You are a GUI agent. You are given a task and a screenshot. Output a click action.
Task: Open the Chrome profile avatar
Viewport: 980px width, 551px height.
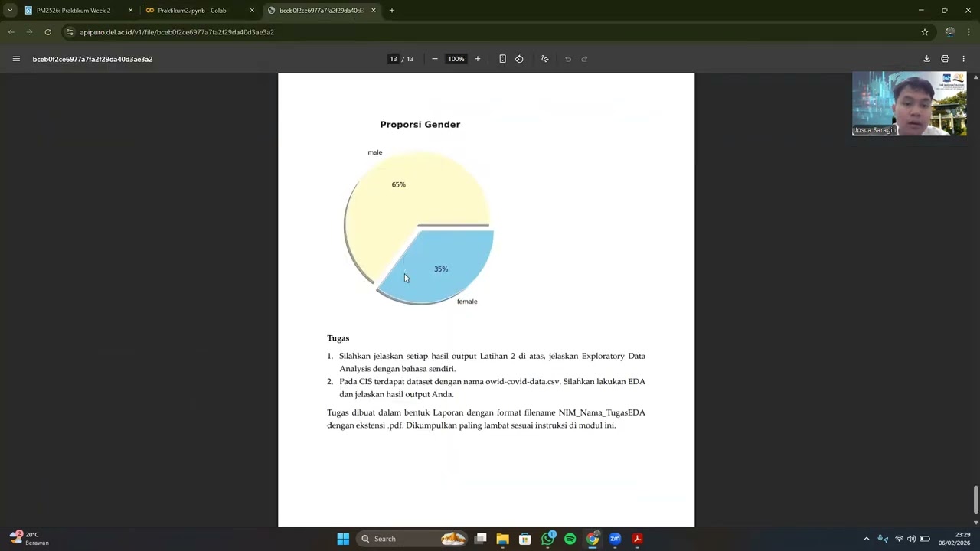click(x=950, y=32)
